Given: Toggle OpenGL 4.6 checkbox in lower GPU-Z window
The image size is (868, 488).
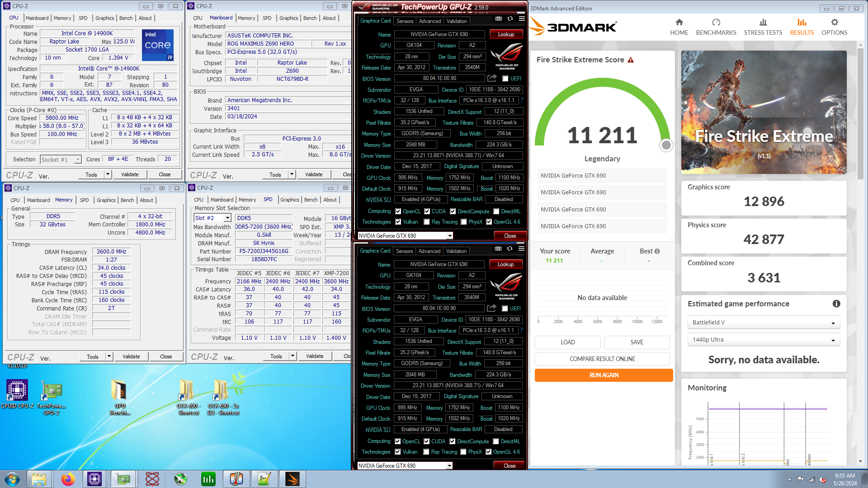Looking at the screenshot, I should pyautogui.click(x=488, y=452).
